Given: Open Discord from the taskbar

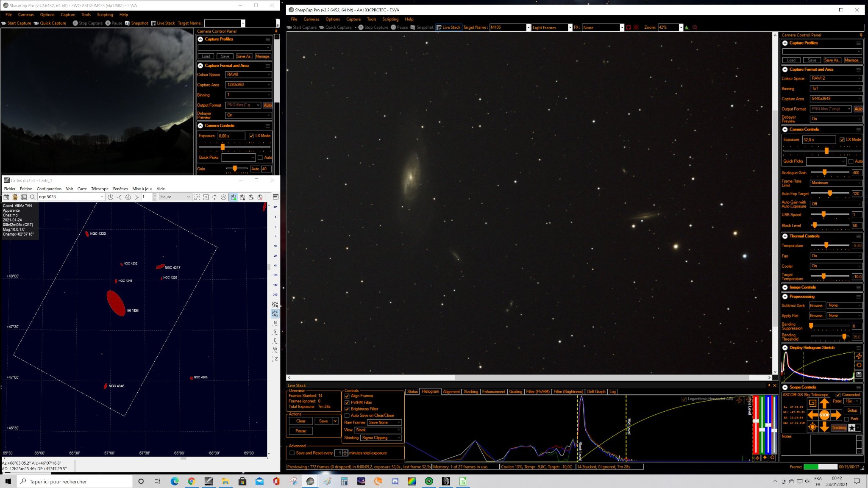Looking at the screenshot, I should point(395,481).
